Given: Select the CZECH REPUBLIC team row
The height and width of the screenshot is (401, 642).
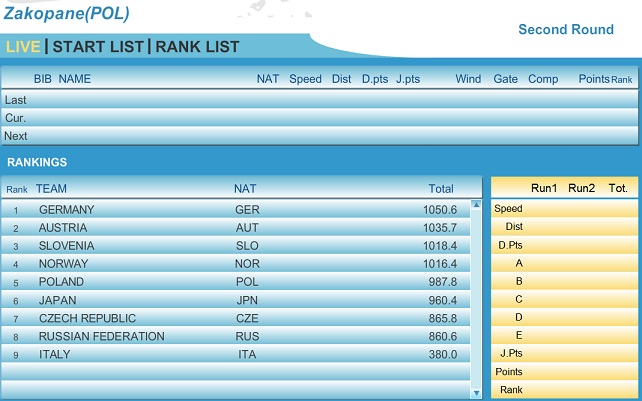Looking at the screenshot, I should click(235, 318).
